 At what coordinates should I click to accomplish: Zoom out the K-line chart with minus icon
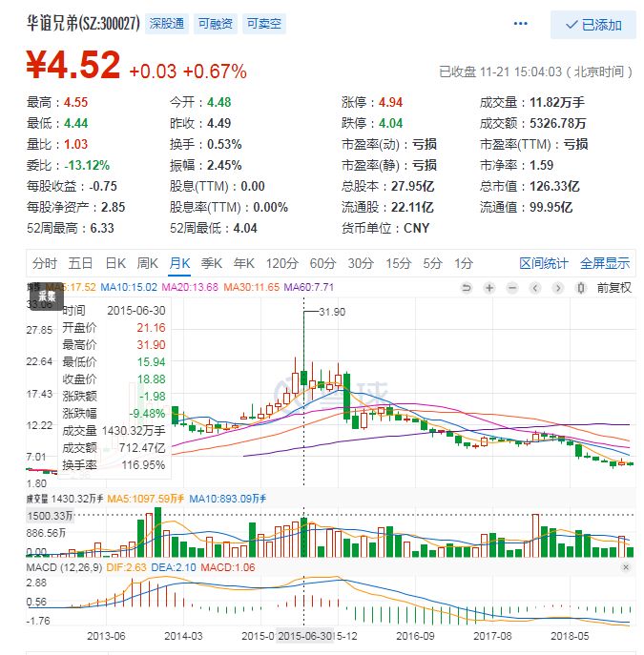[512, 287]
